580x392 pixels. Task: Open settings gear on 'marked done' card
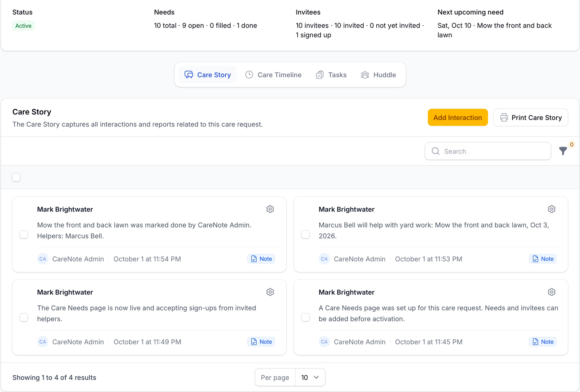[x=270, y=209]
